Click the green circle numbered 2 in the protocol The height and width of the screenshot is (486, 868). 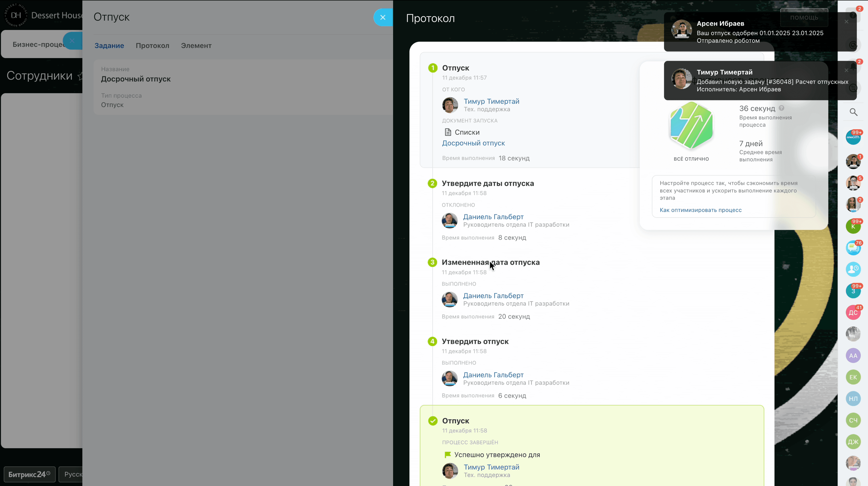tap(432, 184)
